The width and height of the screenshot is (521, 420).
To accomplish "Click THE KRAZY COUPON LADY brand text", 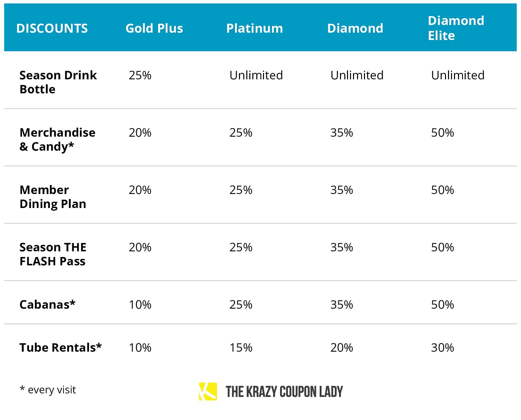I will (284, 392).
